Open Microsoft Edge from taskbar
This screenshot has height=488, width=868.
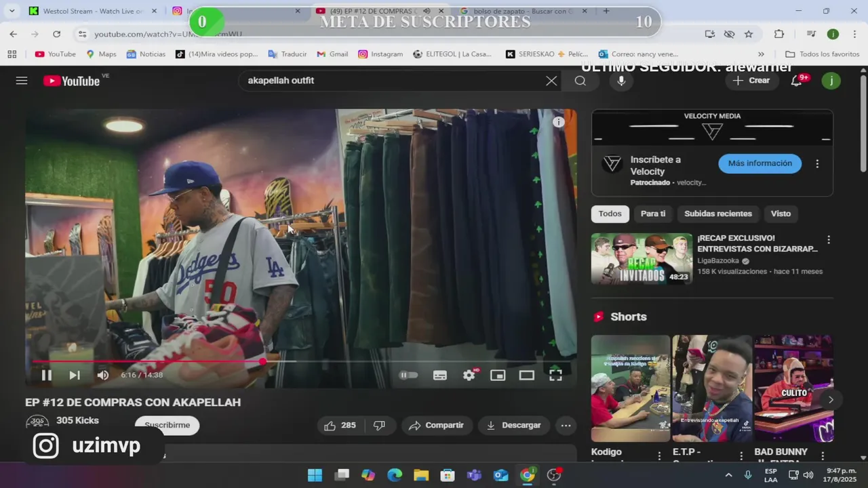pyautogui.click(x=395, y=475)
